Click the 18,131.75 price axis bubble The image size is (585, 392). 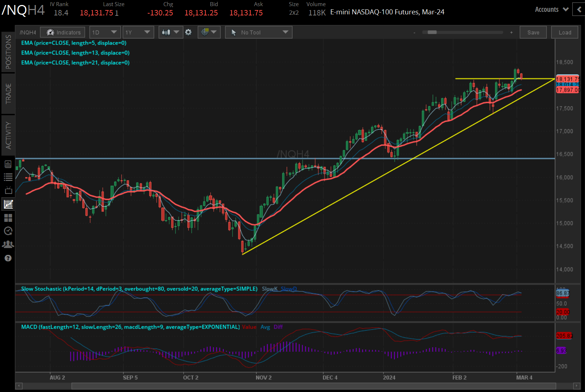point(568,79)
